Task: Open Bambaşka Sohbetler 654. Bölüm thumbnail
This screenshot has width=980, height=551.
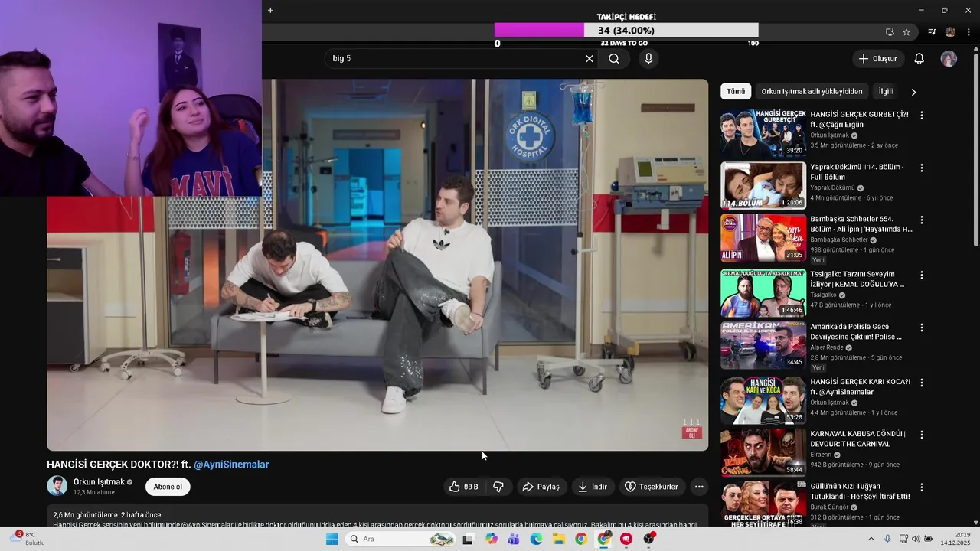Action: (763, 238)
